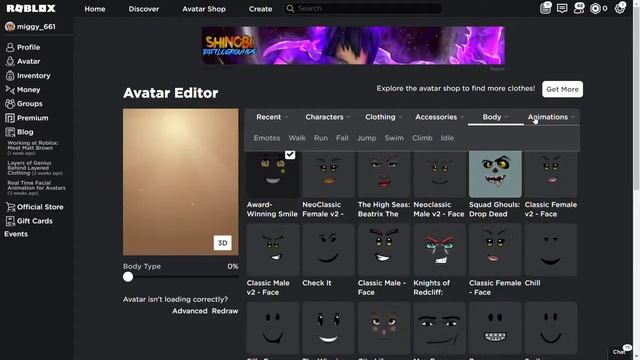Viewport: 640px width, 360px height.
Task: Select the Check It face
Action: (329, 250)
